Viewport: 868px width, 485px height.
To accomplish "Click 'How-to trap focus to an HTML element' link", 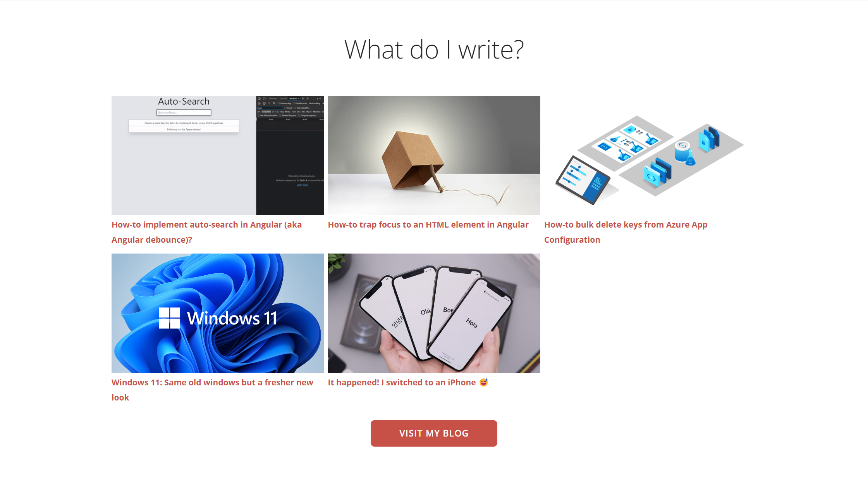I will pyautogui.click(x=428, y=224).
